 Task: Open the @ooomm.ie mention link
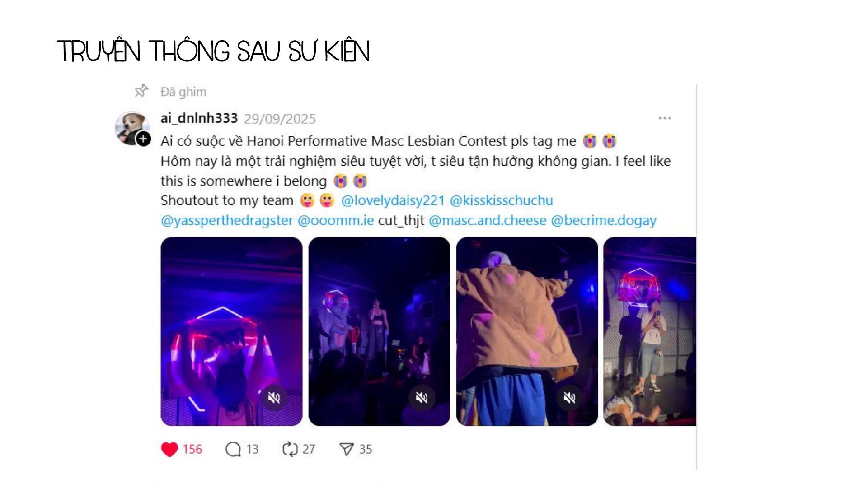[x=336, y=220]
